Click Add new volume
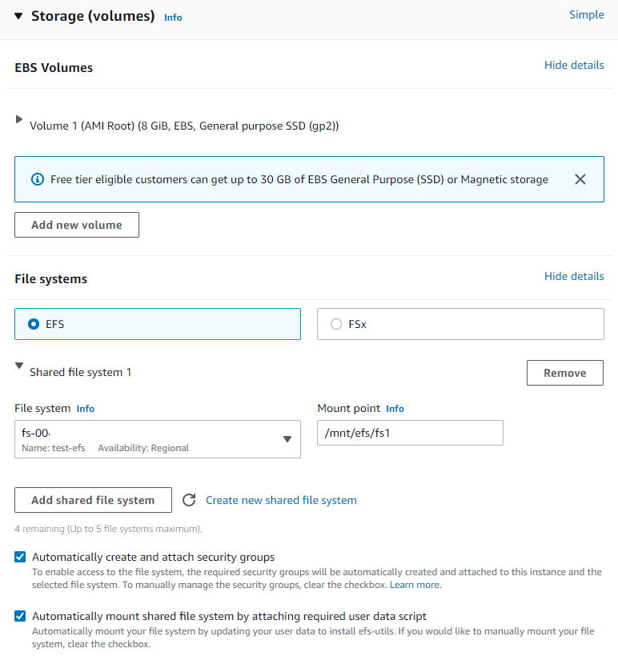Image resolution: width=618 pixels, height=672 pixels. point(76,225)
